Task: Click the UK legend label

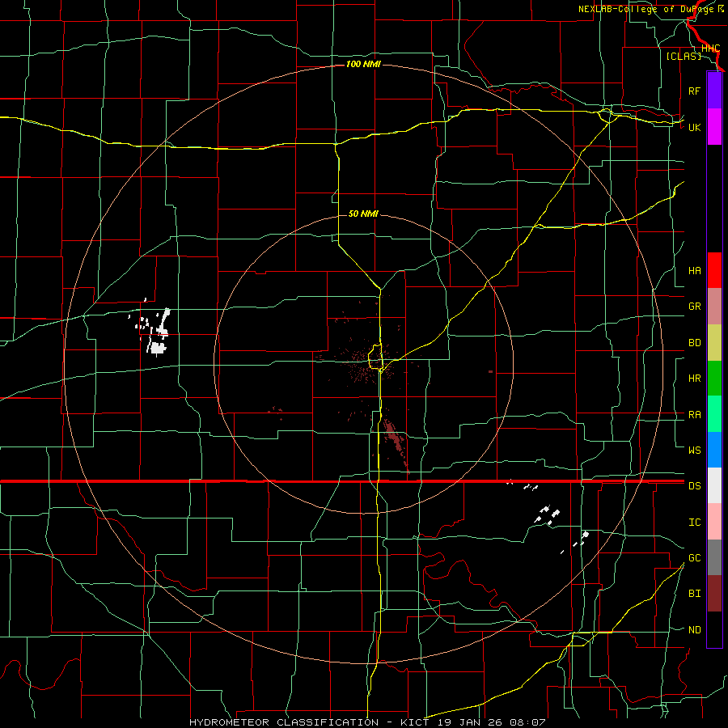Action: pos(694,127)
